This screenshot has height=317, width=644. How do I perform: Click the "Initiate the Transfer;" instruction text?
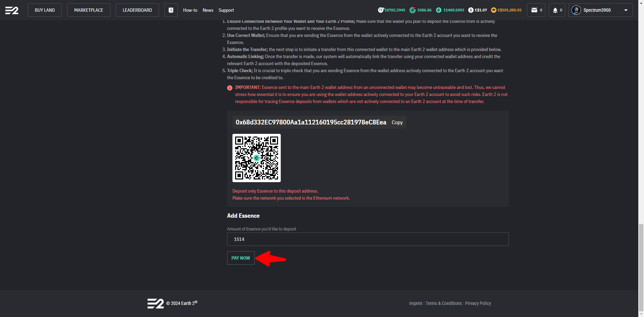point(247,49)
